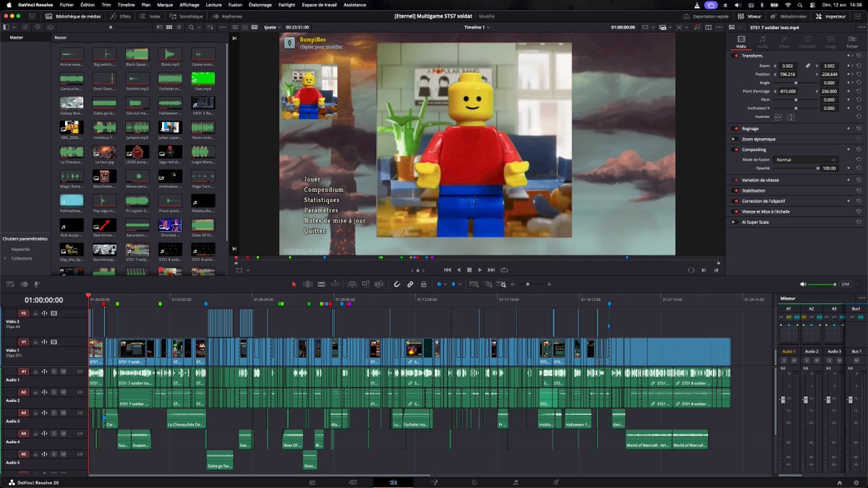The height and width of the screenshot is (488, 868).
Task: Click the vertical flip icon beside Inverser
Action: 791,117
